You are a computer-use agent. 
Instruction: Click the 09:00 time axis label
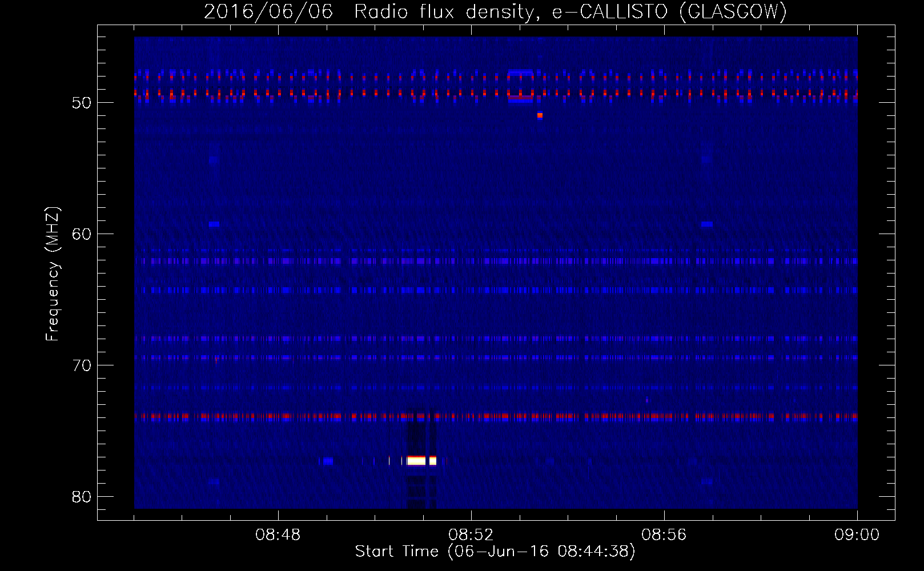point(857,535)
